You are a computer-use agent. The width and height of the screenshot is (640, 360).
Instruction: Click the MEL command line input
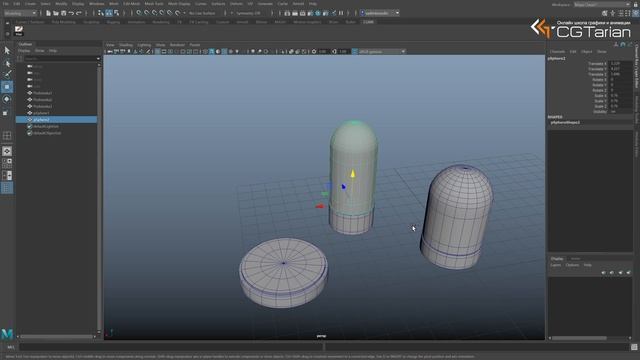(x=171, y=347)
